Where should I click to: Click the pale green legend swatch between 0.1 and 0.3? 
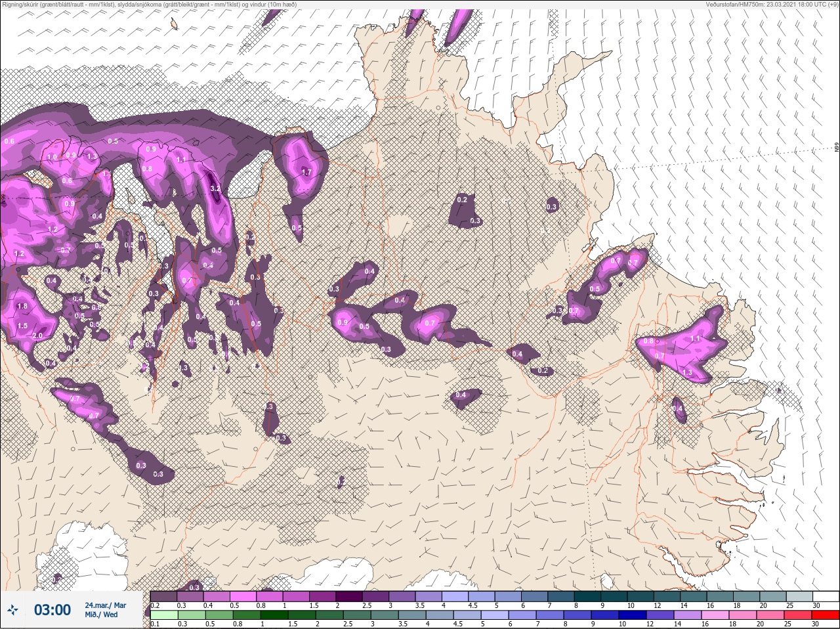[164, 614]
